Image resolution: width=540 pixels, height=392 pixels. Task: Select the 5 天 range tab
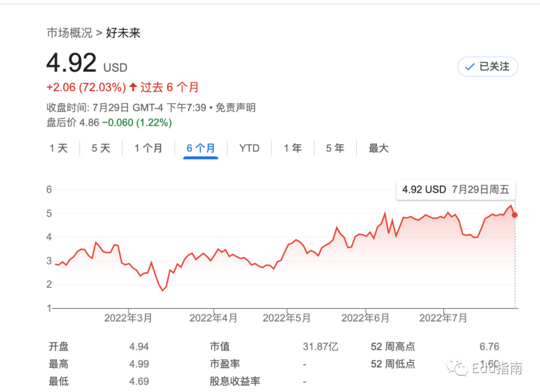click(101, 148)
